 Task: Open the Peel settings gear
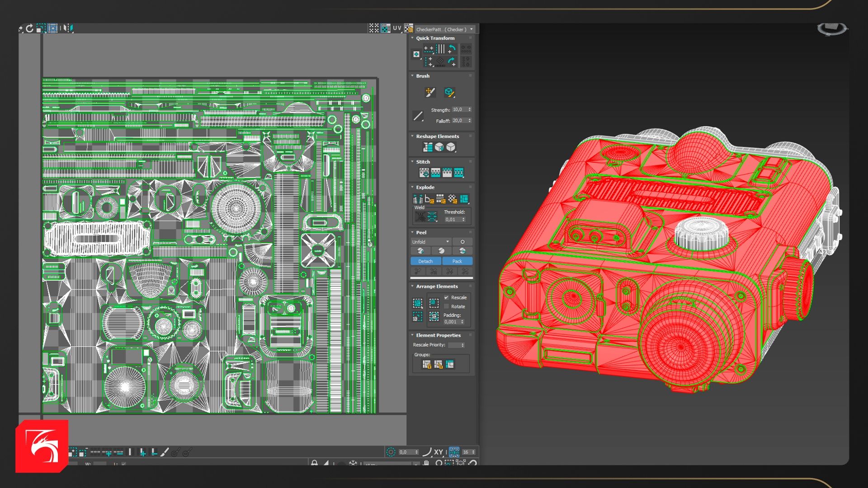[x=462, y=242]
